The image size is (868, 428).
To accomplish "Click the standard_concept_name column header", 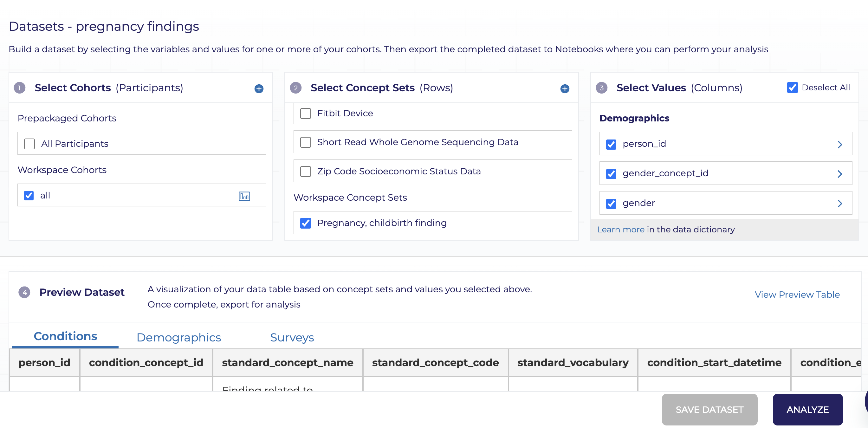I will [x=288, y=363].
